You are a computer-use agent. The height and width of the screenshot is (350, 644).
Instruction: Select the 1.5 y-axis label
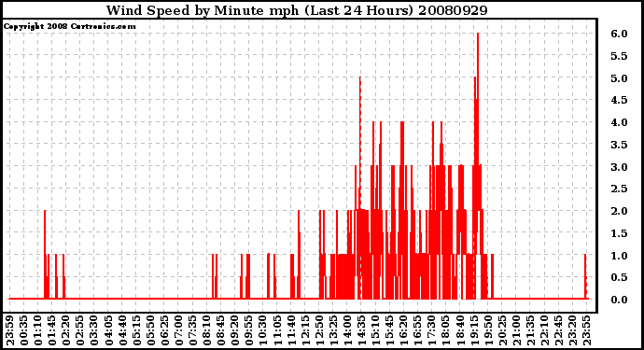tap(619, 233)
